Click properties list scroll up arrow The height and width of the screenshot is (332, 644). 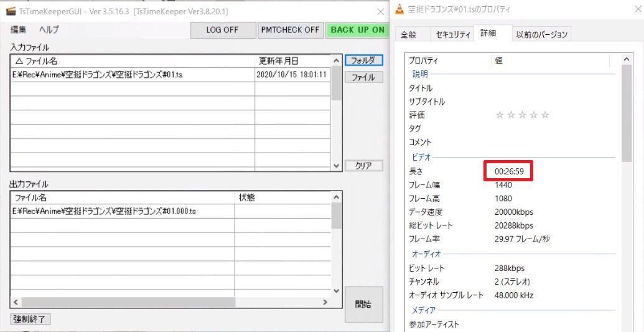(x=627, y=60)
